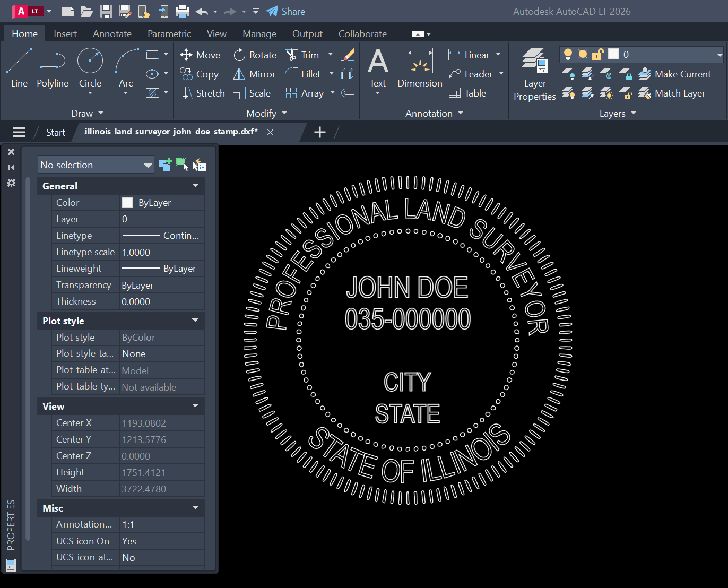Screen dimensions: 728x588
Task: Select the Arc tool
Action: click(x=126, y=67)
